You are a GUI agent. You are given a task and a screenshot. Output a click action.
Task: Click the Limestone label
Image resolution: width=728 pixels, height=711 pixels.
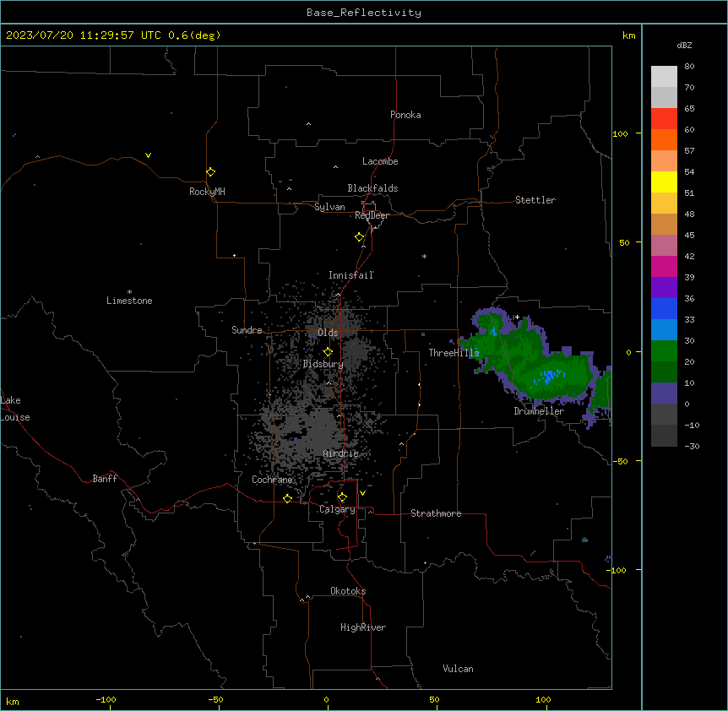click(129, 301)
